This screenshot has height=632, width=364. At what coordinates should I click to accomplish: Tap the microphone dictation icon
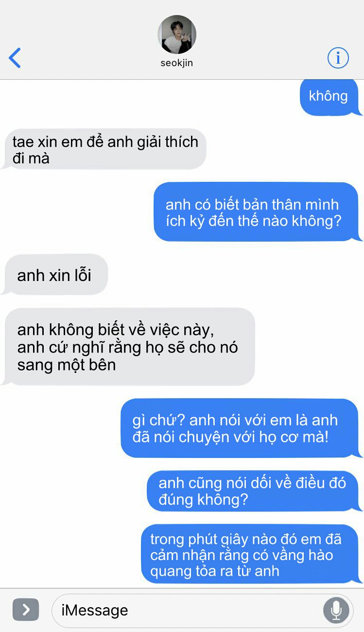click(x=336, y=609)
